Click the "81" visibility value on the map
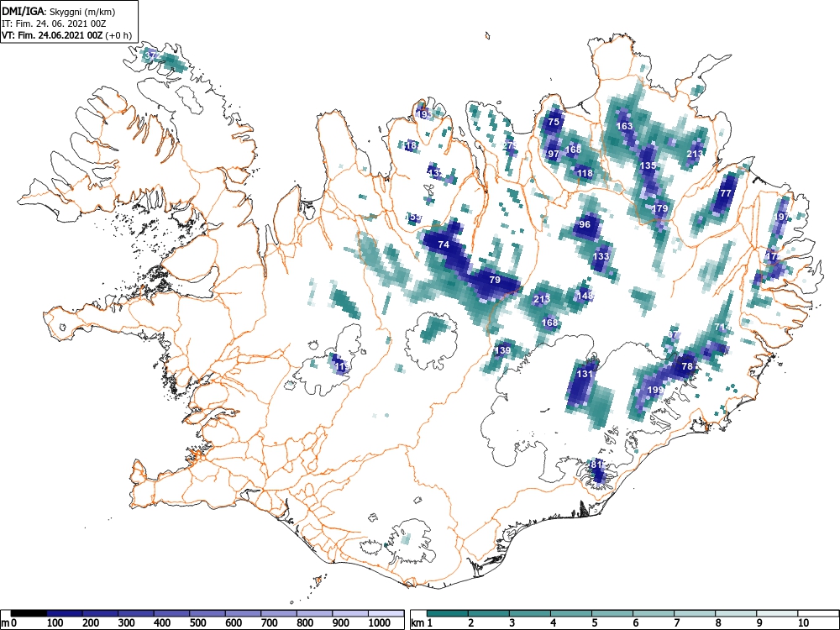The width and height of the screenshot is (840, 630). 596,465
